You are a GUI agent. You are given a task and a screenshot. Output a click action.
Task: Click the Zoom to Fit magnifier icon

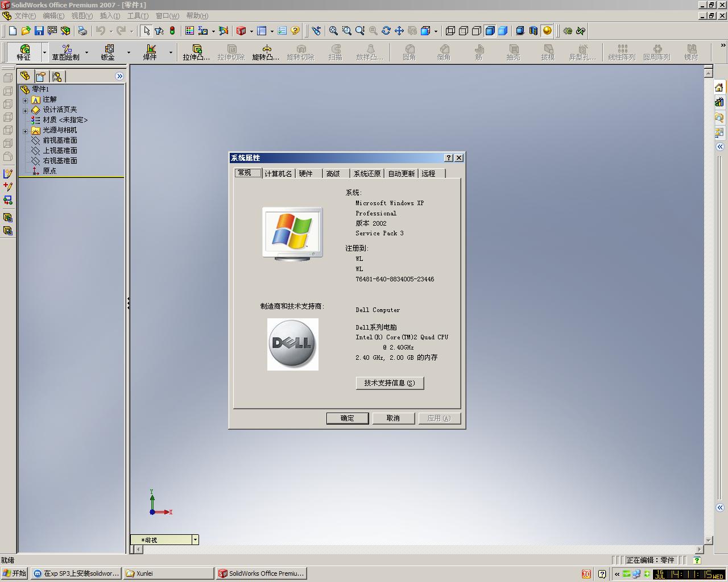pyautogui.click(x=333, y=31)
